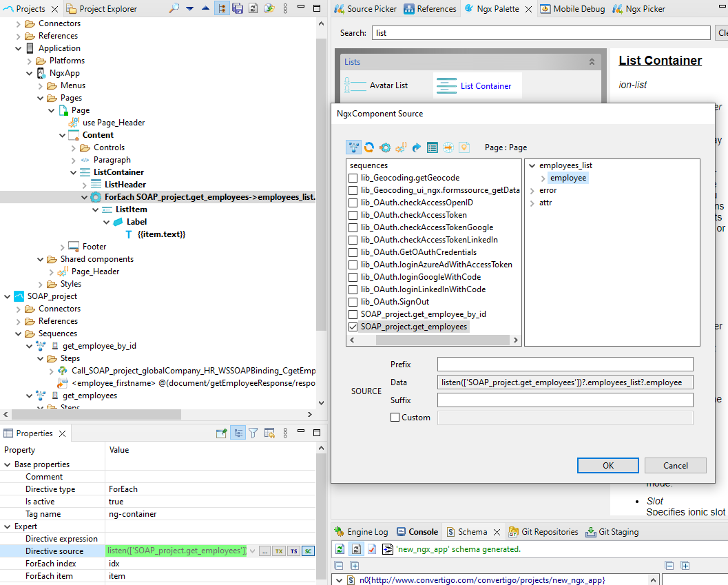Enable the Custom checkbox in SOURCE section
This screenshot has height=585, width=728.
click(x=395, y=418)
